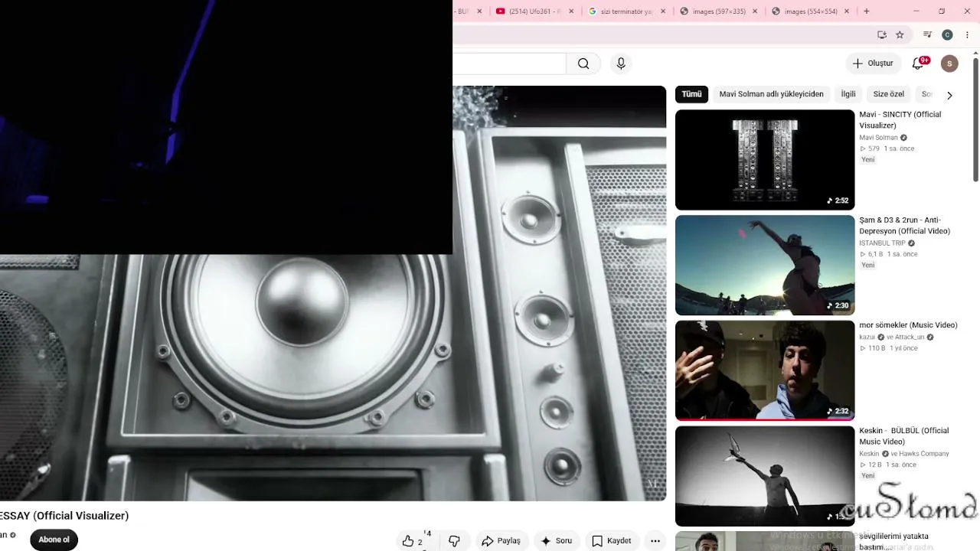Close the Ufo361 YouTube tab
The image size is (980, 551).
tap(571, 11)
